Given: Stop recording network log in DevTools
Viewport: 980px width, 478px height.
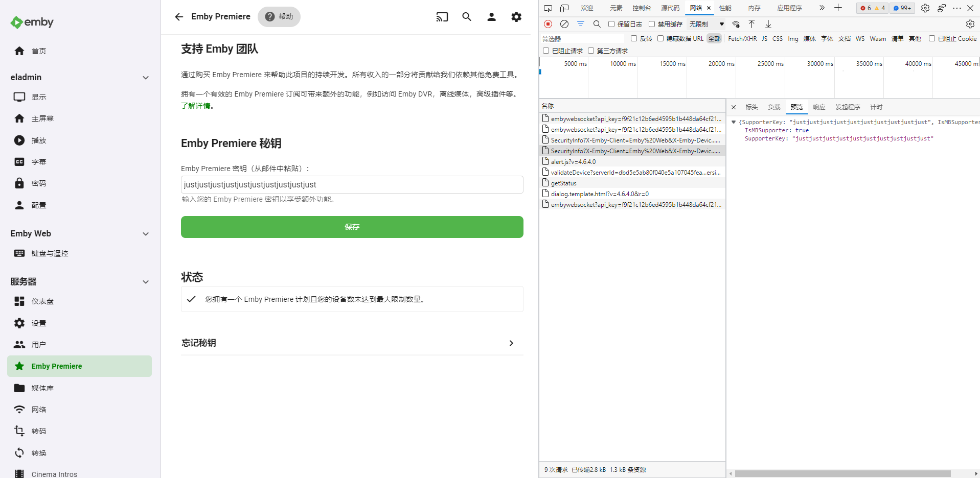Looking at the screenshot, I should coord(548,24).
